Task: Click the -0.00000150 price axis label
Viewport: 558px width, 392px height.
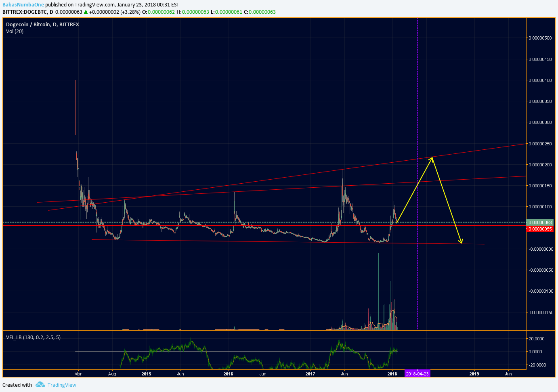Action: [540, 312]
